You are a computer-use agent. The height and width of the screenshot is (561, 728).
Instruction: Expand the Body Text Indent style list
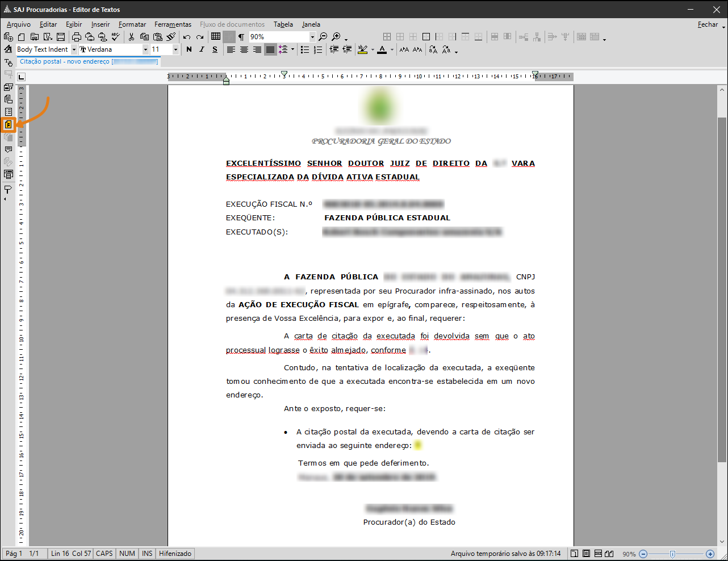[74, 49]
